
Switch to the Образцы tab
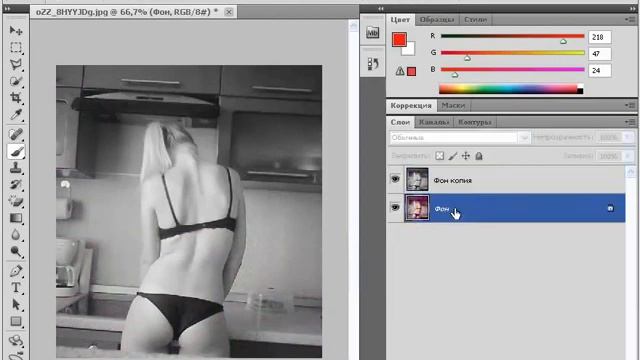point(437,20)
